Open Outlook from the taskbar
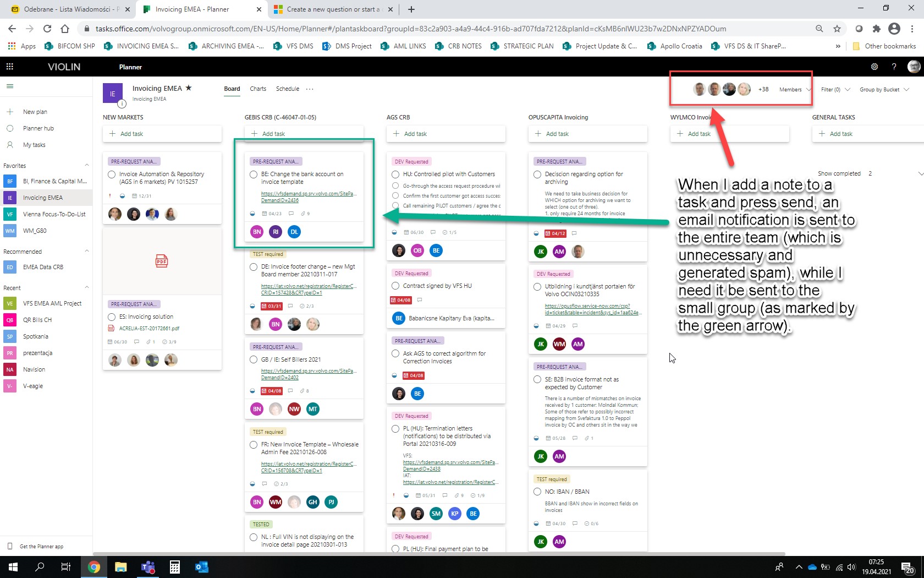This screenshot has height=578, width=924. pyautogui.click(x=202, y=567)
